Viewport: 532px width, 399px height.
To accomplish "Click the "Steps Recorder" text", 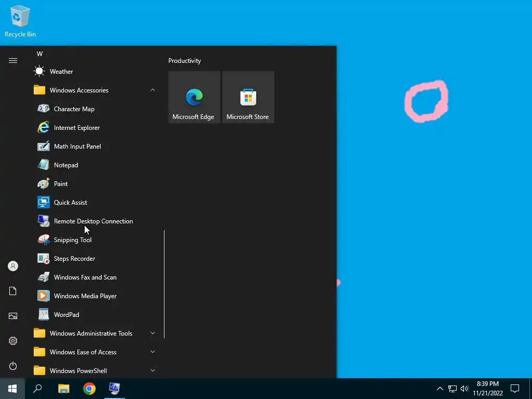I will (74, 259).
